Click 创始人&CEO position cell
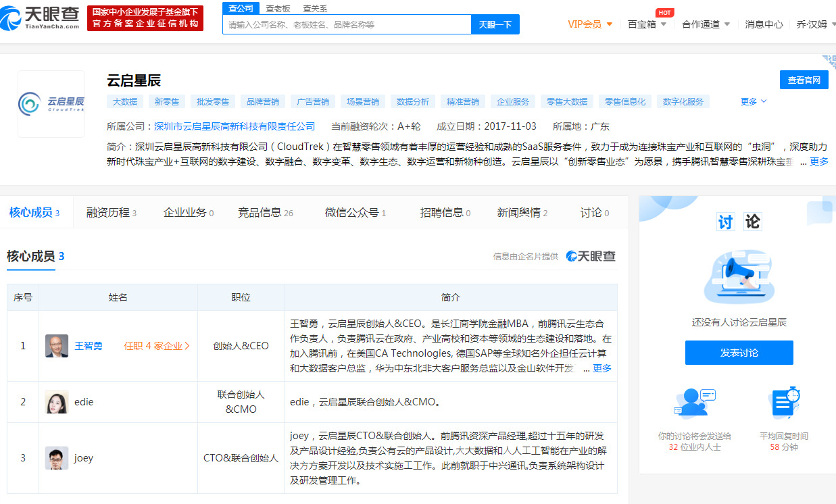 241,346
